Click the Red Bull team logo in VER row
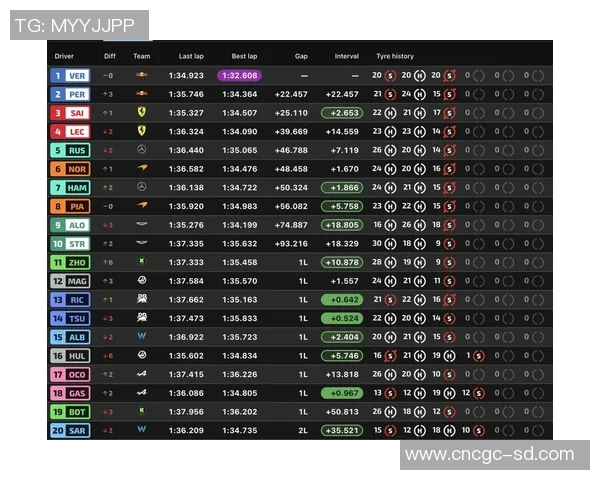This screenshot has height=480, width=600. (142, 75)
